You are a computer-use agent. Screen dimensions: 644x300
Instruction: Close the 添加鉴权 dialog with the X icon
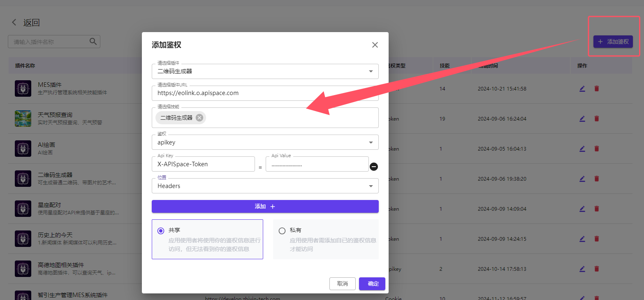tap(375, 45)
